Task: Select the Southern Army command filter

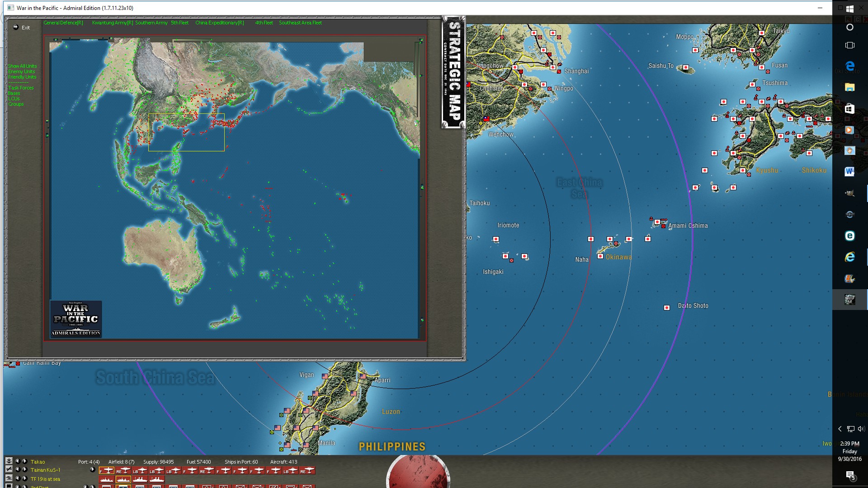Action: tap(151, 23)
